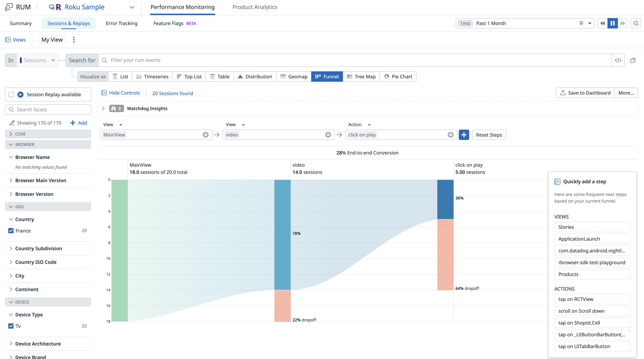Clear the click on play step
644x359 pixels.
(x=451, y=135)
